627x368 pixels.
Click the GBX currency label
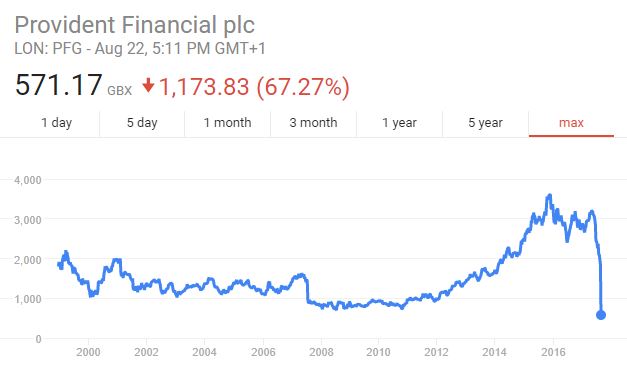pyautogui.click(x=119, y=91)
